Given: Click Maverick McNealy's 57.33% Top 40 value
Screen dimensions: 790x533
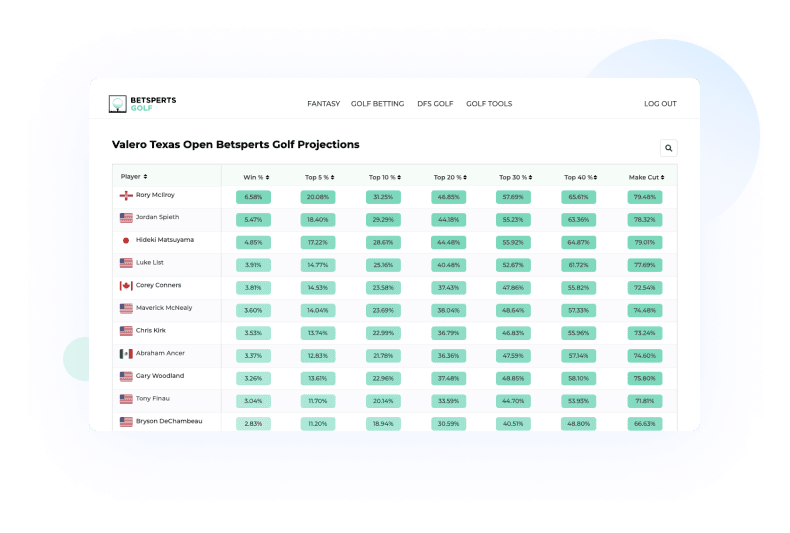Looking at the screenshot, I should click(578, 310).
